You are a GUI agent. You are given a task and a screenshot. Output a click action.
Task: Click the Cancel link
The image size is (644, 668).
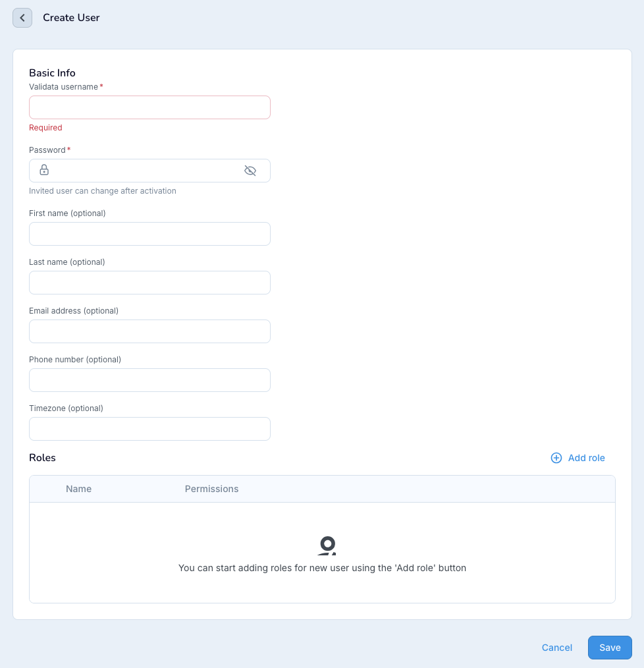coord(556,648)
